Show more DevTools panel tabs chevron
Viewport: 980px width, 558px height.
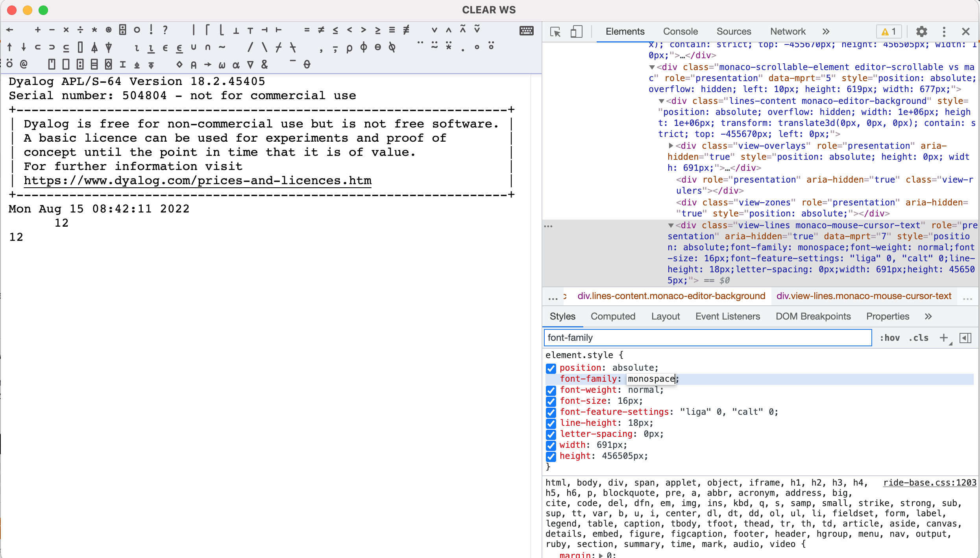[826, 31]
